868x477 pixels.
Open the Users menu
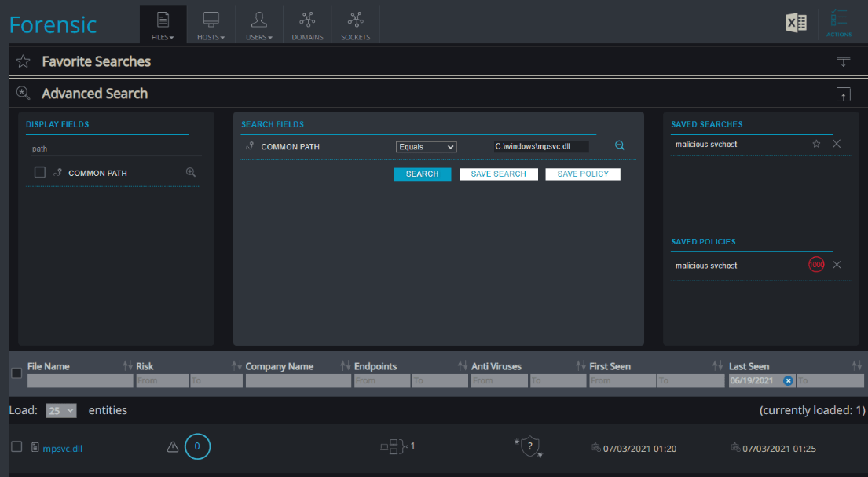point(259,25)
